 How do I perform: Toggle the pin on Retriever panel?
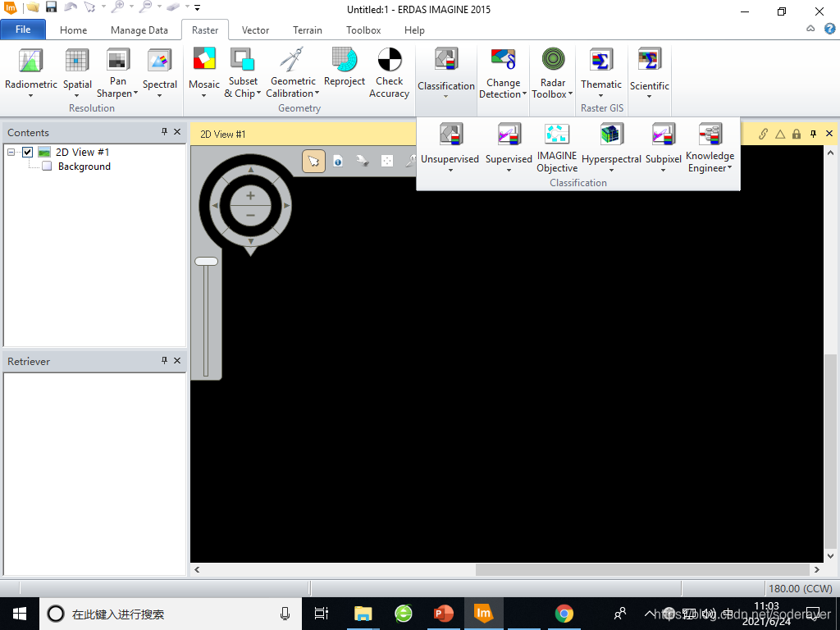coord(164,361)
